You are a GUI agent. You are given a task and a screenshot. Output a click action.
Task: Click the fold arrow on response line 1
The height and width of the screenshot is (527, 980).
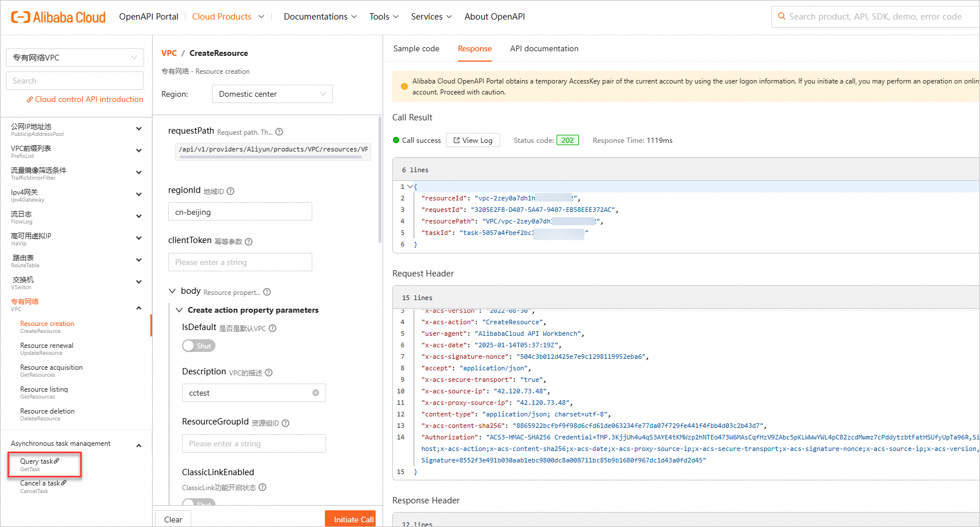(x=410, y=187)
